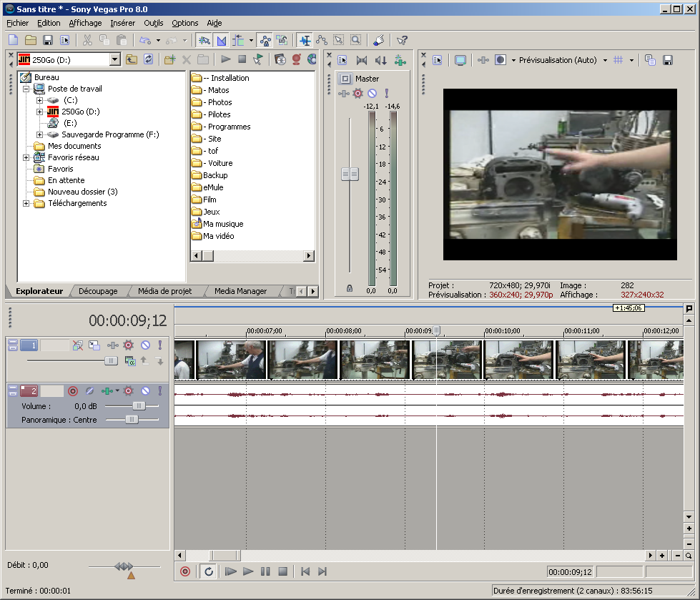Click the Explorer Refresh icon

[149, 59]
